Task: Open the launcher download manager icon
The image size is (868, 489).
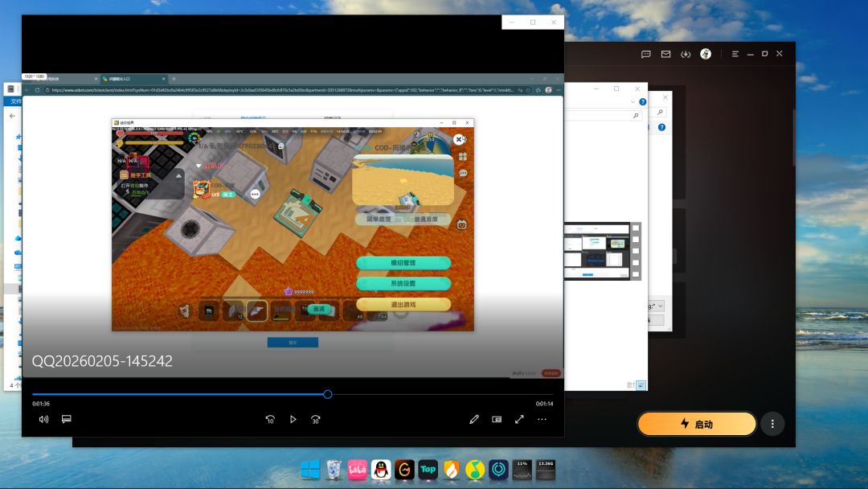Action: pos(686,54)
